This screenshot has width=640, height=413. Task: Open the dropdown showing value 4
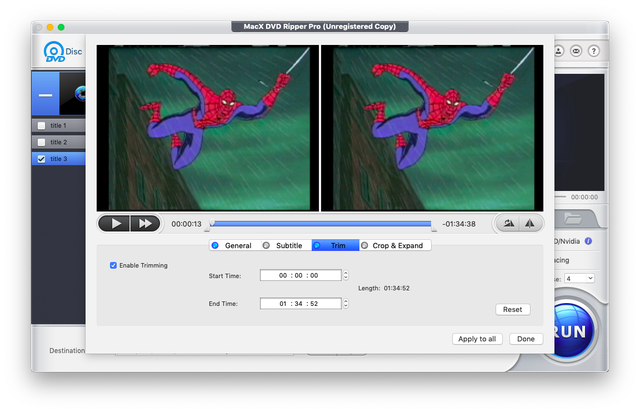pos(579,278)
